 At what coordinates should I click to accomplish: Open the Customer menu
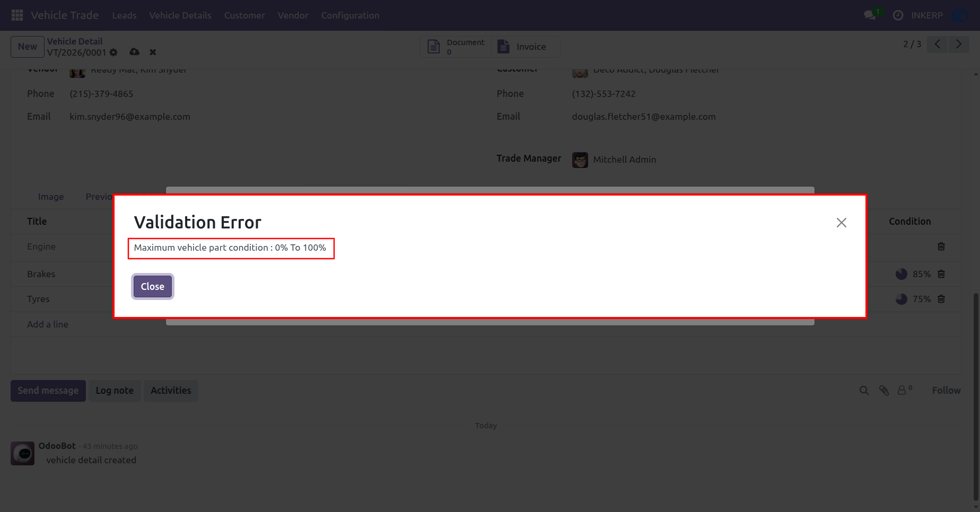point(244,15)
